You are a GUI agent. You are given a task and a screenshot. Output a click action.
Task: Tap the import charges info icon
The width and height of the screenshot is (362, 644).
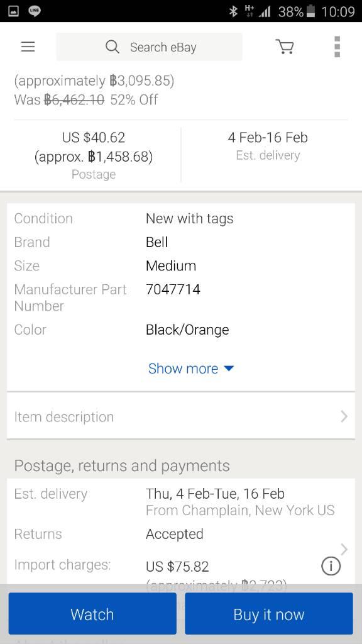(x=331, y=567)
